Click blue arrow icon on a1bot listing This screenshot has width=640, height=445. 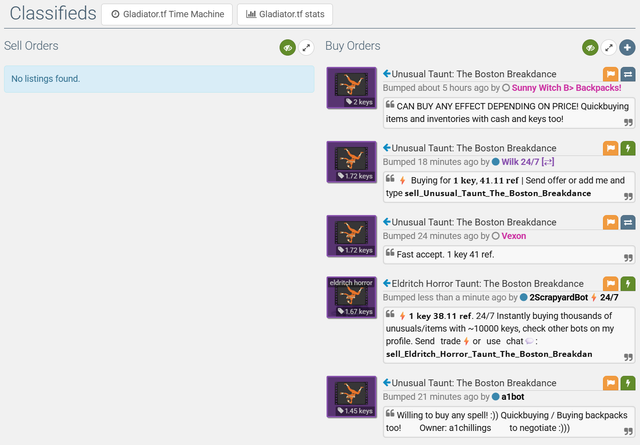point(387,383)
